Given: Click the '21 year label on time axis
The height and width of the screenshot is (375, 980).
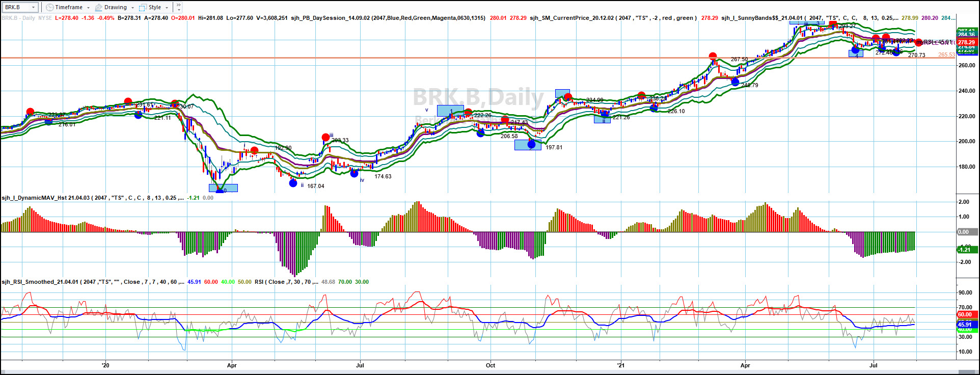Looking at the screenshot, I should (620, 365).
